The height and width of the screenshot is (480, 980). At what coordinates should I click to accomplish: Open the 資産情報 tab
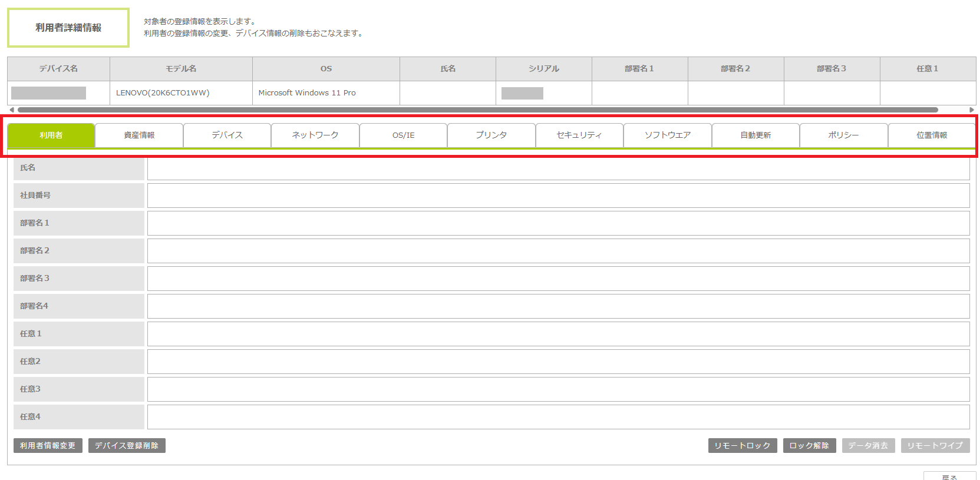click(139, 135)
